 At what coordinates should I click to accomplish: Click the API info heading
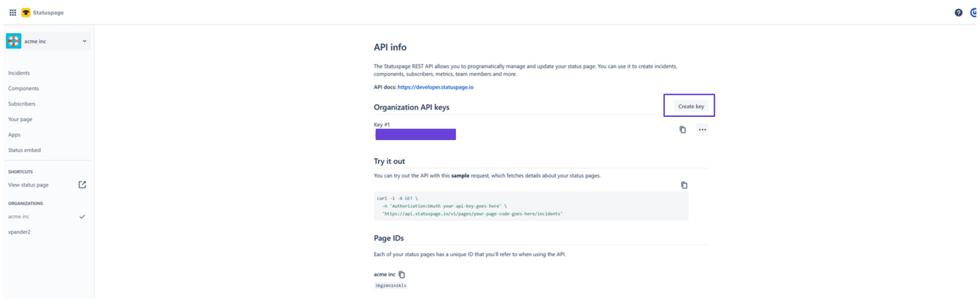390,47
